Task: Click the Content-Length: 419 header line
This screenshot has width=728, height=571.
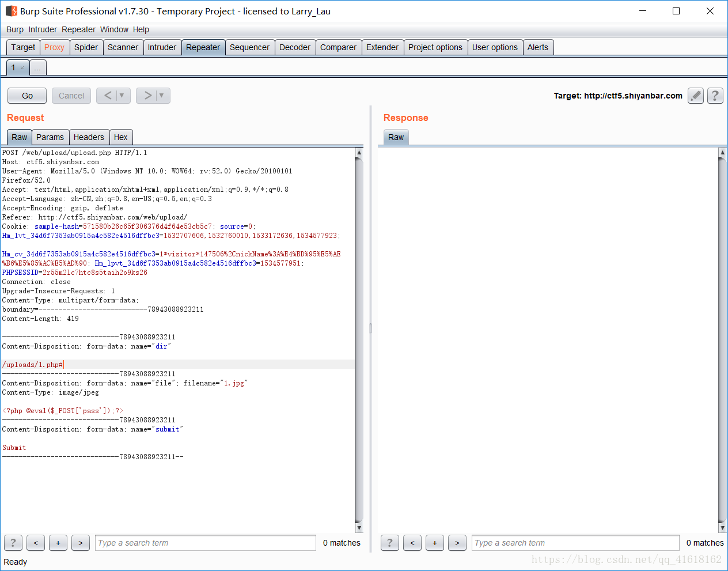Action: pyautogui.click(x=40, y=319)
